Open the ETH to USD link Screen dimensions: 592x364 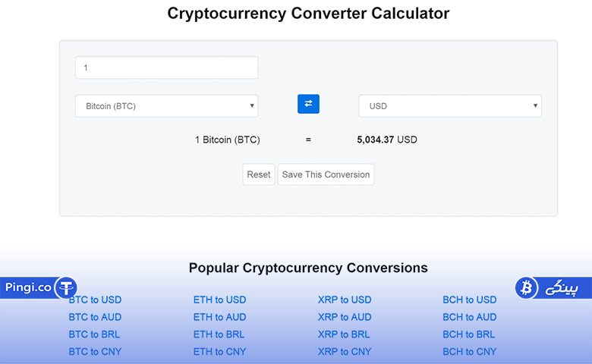(220, 300)
